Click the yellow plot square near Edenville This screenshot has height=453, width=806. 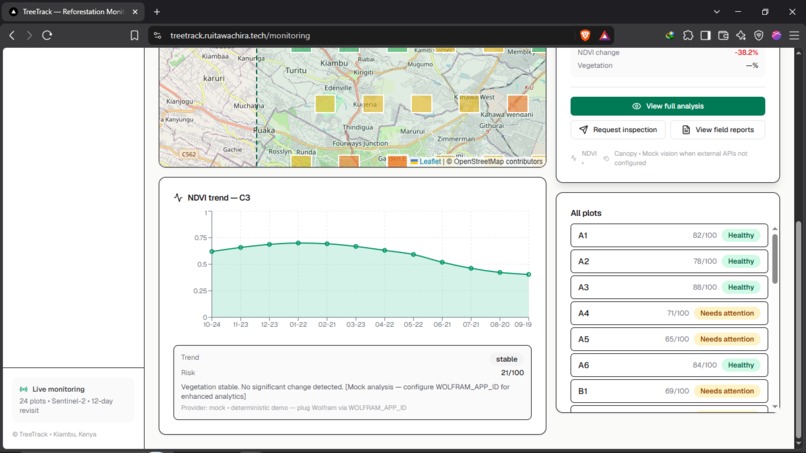325,103
